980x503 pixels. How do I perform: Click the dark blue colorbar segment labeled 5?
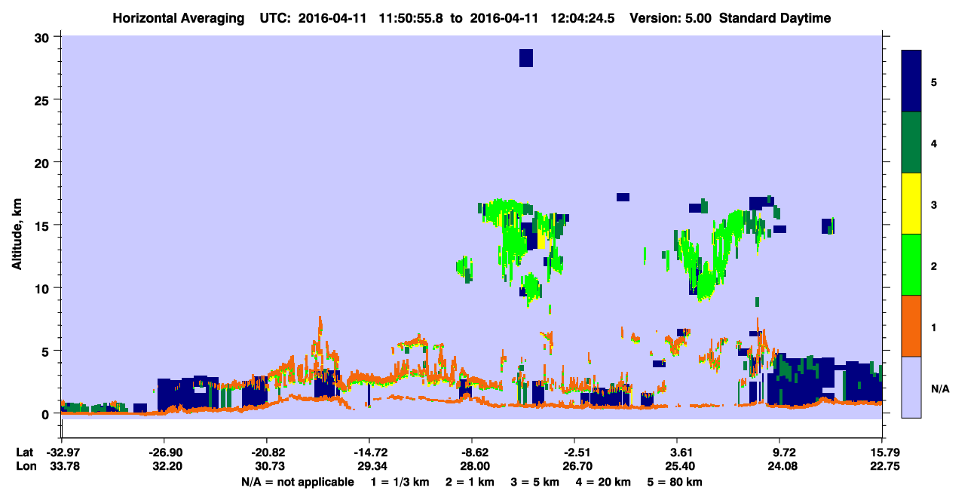click(x=911, y=81)
